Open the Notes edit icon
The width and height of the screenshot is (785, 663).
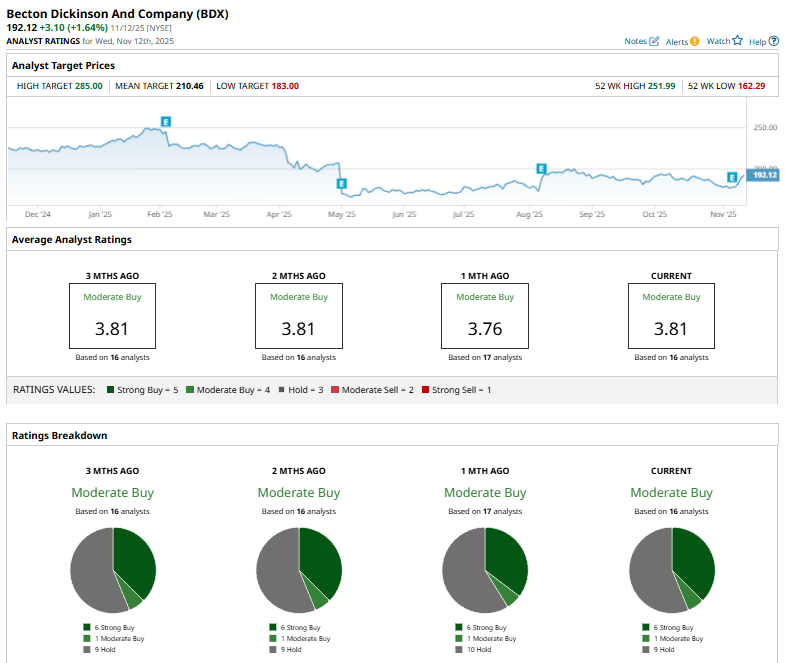tap(654, 41)
